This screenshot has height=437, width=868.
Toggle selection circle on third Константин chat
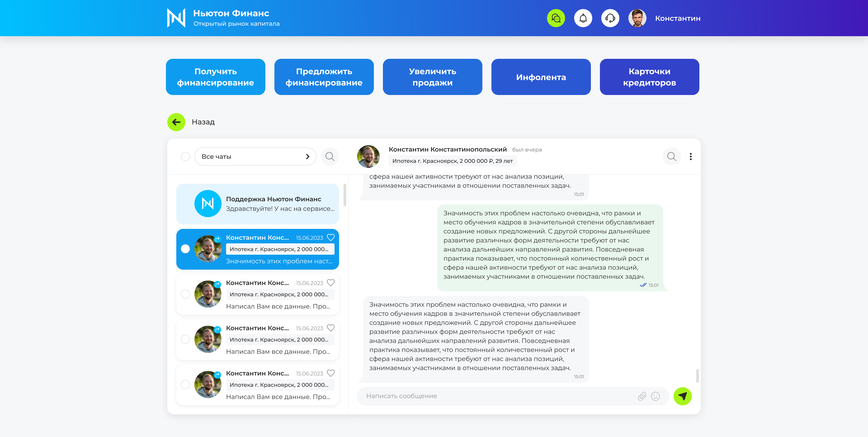point(185,339)
